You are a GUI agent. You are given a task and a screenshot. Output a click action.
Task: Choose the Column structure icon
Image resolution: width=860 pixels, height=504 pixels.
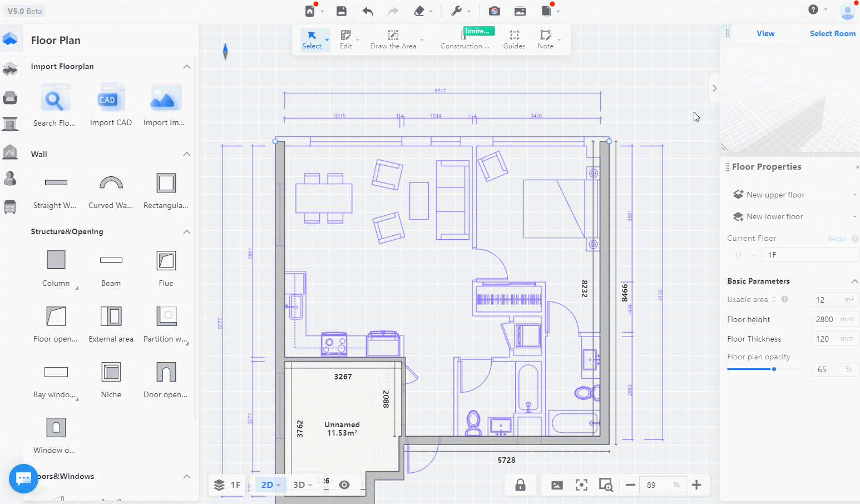[x=56, y=260]
